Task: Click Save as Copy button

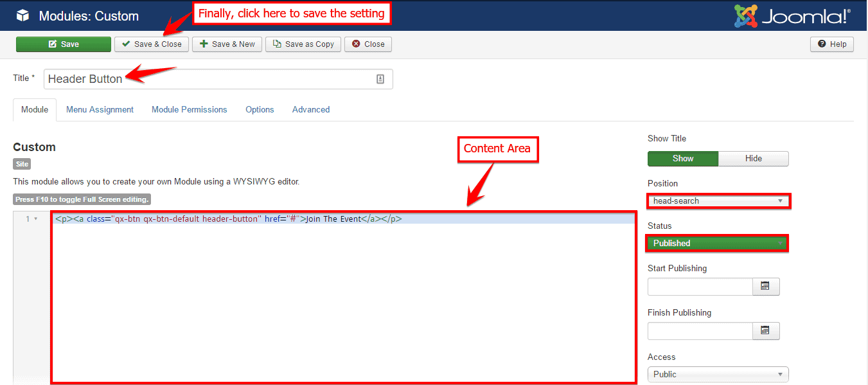Action: [x=303, y=44]
